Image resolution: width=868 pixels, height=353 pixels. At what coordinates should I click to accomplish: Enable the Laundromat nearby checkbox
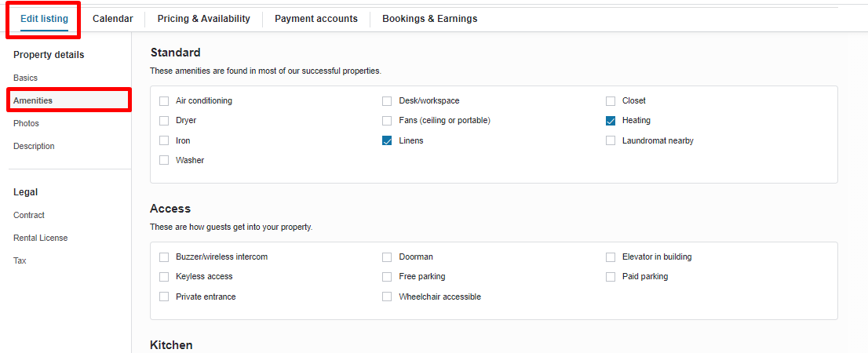[x=611, y=141]
